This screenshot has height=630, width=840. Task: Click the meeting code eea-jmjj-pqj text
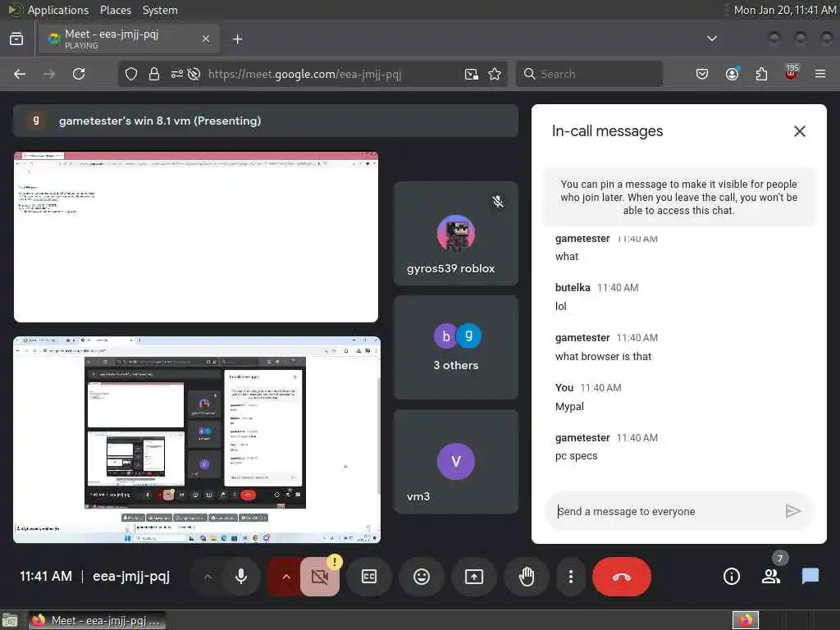(131, 577)
